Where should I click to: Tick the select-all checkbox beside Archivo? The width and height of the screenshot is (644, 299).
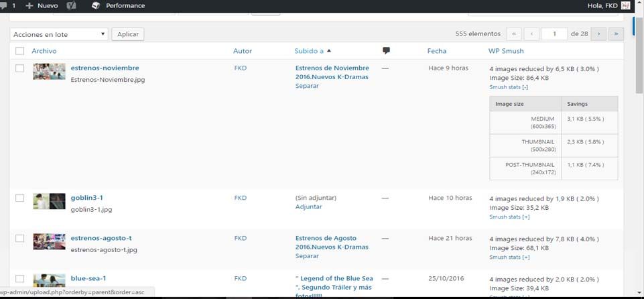(19, 51)
